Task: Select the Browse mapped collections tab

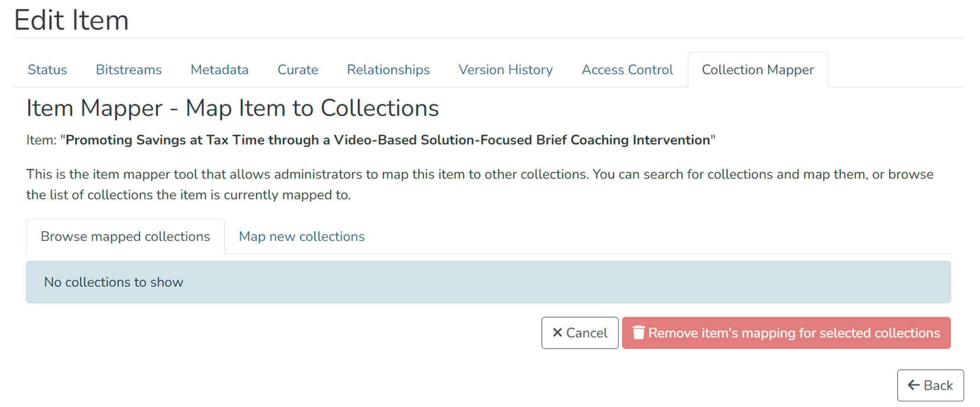Action: pyautogui.click(x=125, y=236)
